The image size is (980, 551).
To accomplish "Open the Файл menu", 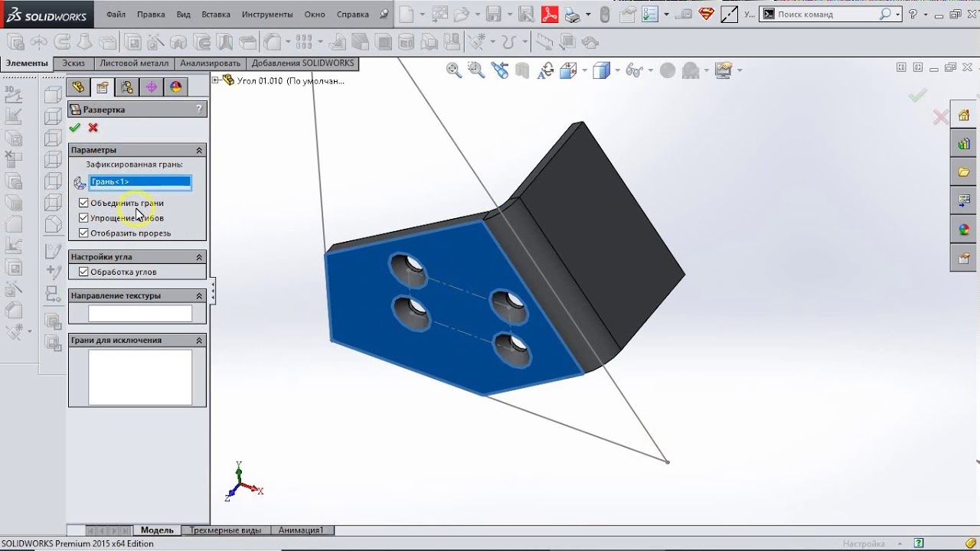I will (x=116, y=15).
